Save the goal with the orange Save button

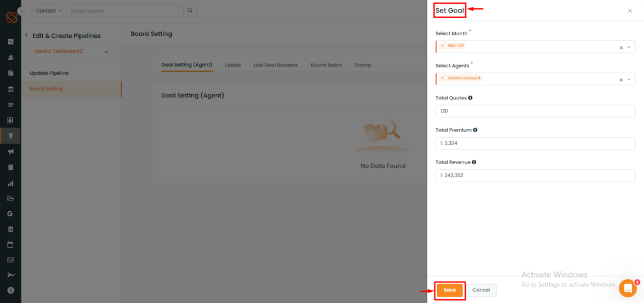450,290
